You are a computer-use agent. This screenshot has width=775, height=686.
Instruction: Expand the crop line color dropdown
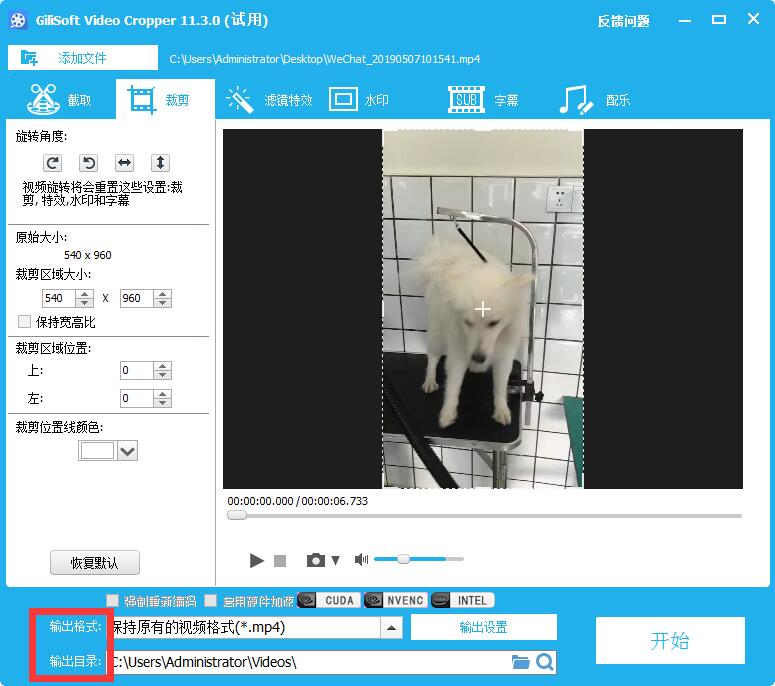click(x=127, y=451)
